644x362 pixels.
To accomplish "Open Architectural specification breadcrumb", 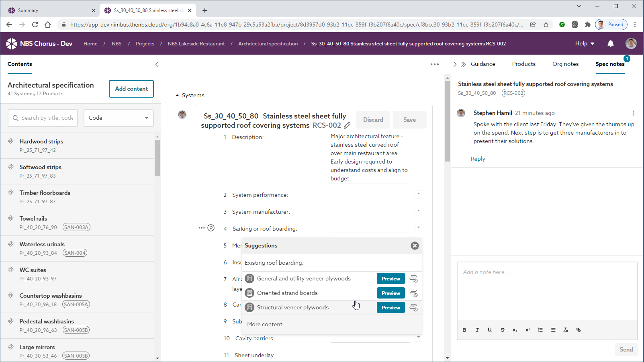I will [268, 44].
